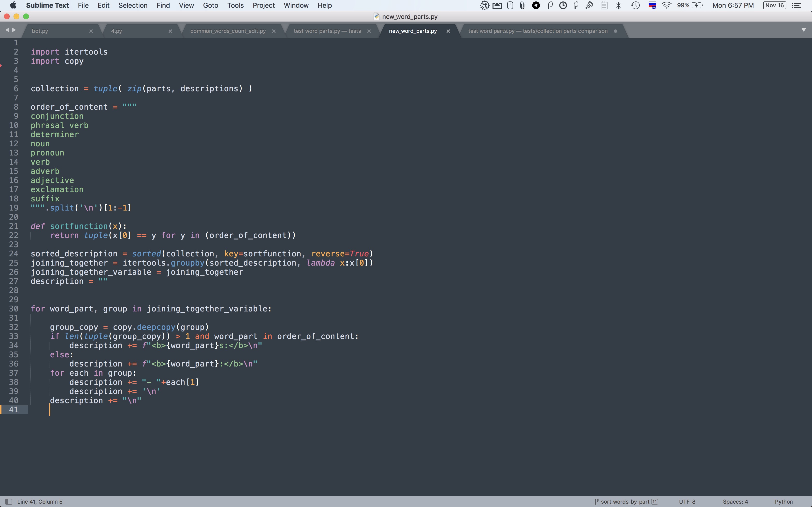Open the Goto menu
Screen dimensions: 812x507
(210, 5)
